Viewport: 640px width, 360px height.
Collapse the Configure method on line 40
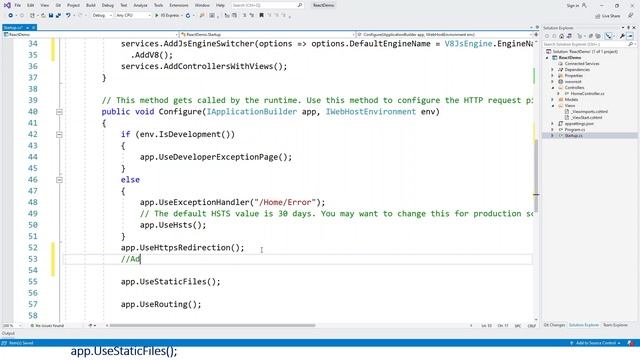pos(59,112)
